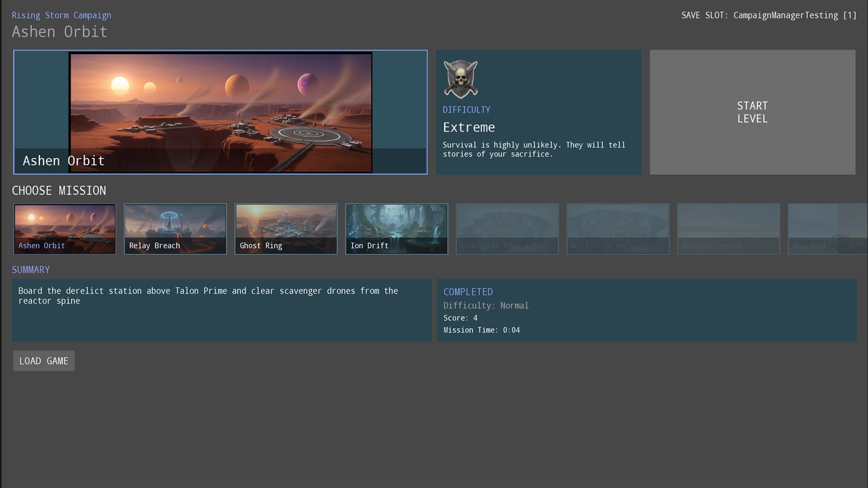
Task: Pick the Ghost Ring mission tile
Action: point(286,229)
